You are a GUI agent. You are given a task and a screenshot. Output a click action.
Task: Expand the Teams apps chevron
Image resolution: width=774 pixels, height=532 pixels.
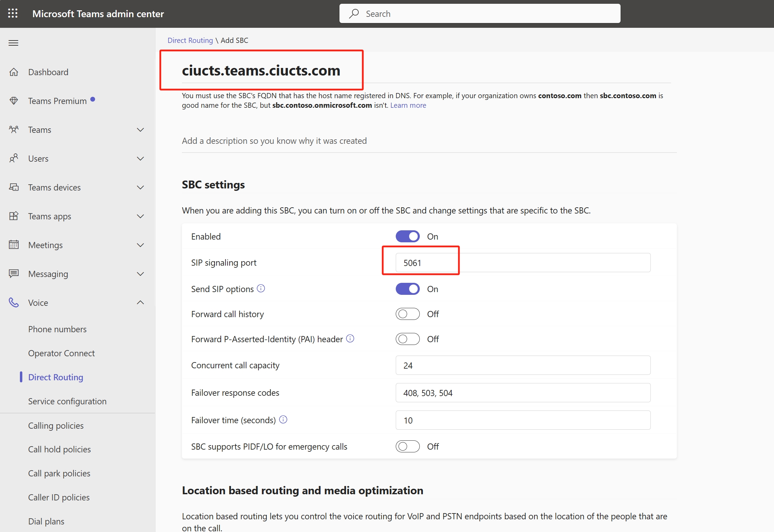coord(140,216)
